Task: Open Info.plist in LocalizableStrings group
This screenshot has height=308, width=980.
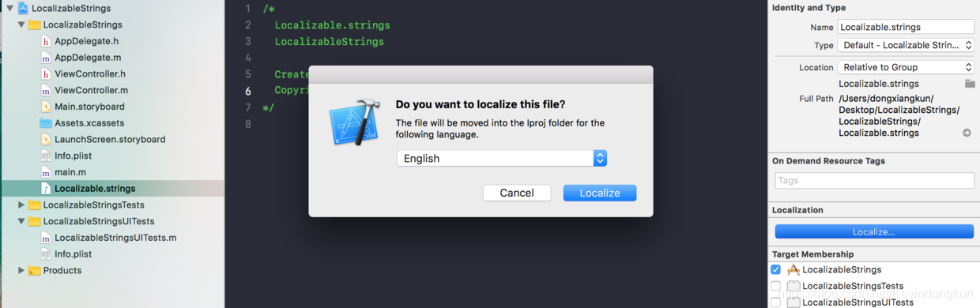Action: click(46, 156)
